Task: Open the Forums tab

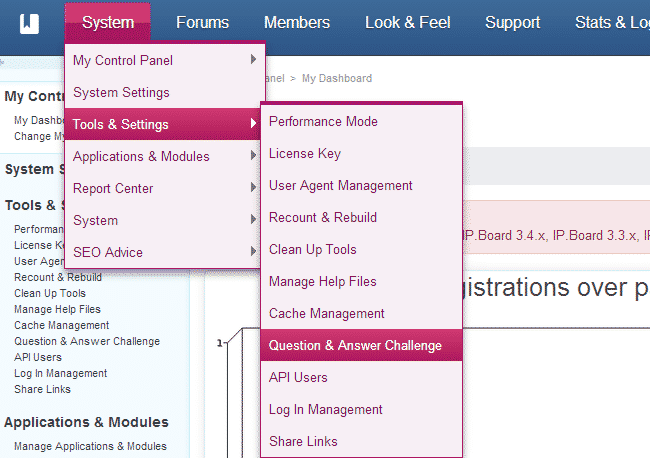Action: [x=202, y=22]
